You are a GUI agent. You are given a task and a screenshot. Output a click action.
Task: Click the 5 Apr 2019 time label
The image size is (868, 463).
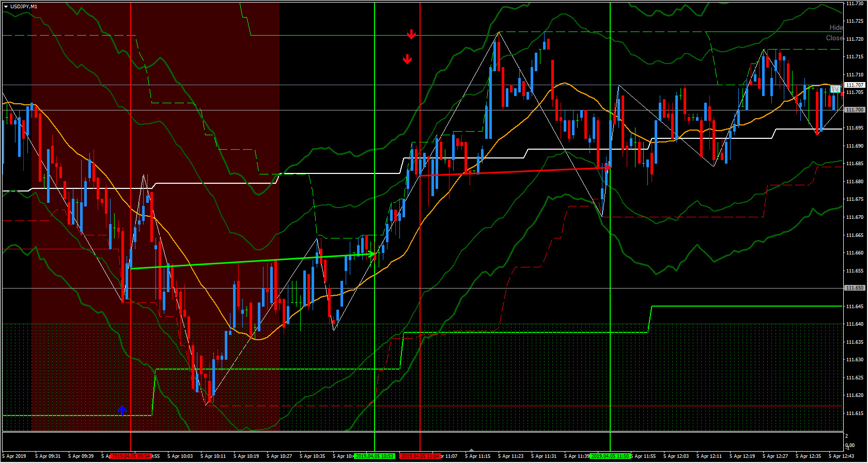(x=14, y=456)
